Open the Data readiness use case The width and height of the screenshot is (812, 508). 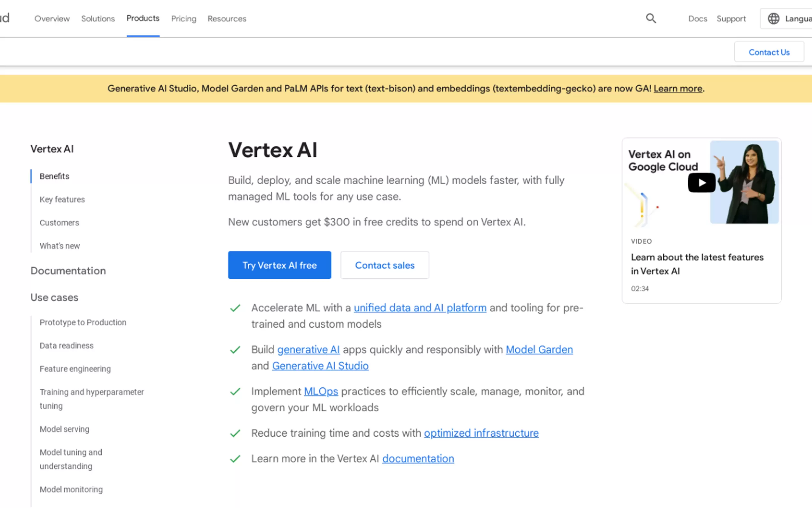pyautogui.click(x=66, y=345)
